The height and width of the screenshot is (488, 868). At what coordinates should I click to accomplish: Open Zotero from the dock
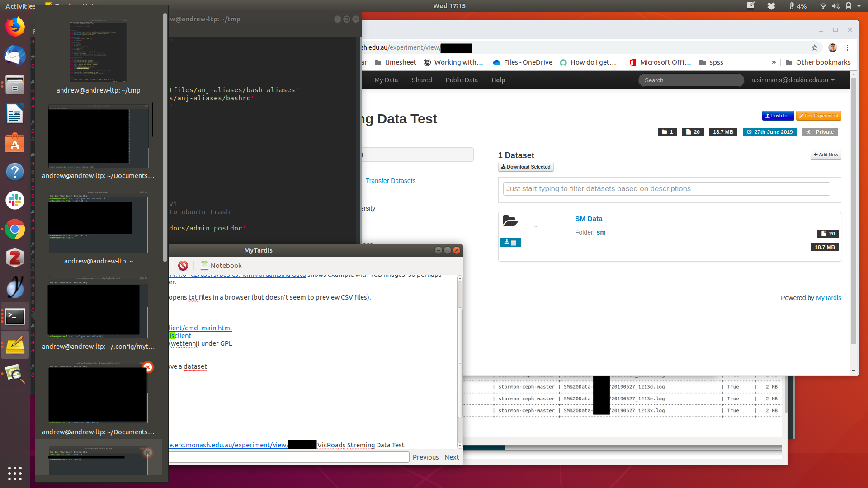click(15, 258)
